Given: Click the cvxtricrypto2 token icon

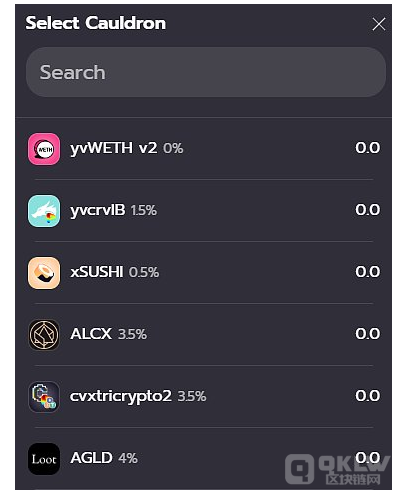Looking at the screenshot, I should [x=44, y=397].
